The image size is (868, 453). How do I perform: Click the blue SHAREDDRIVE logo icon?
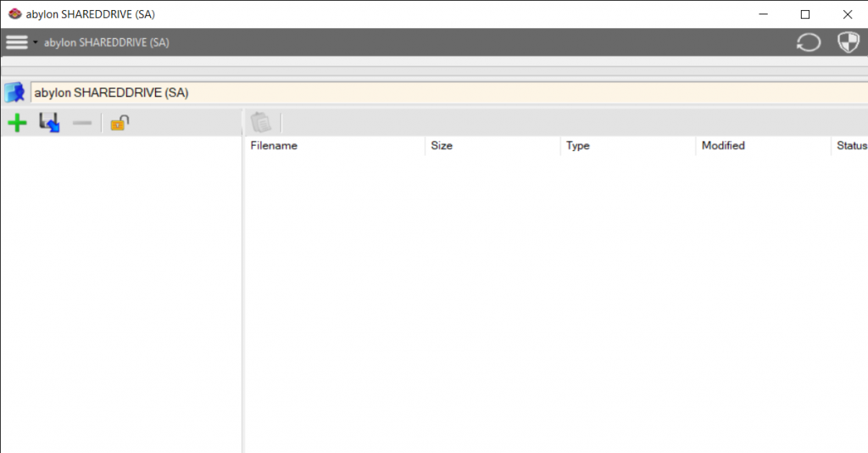(15, 92)
